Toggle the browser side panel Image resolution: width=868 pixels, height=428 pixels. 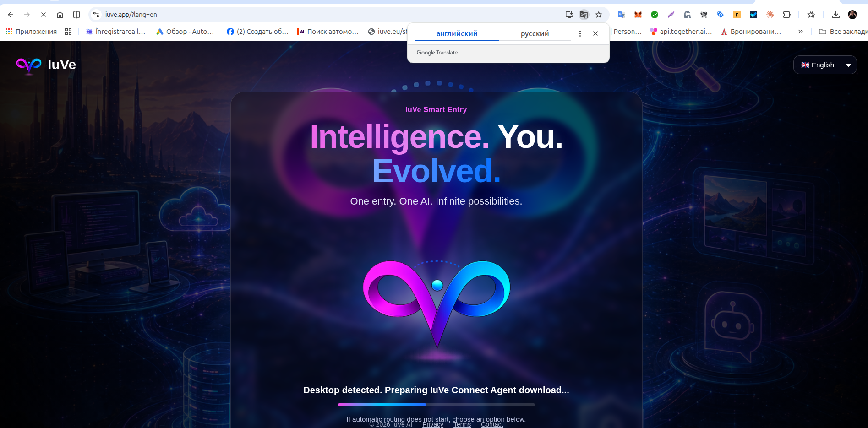point(76,15)
